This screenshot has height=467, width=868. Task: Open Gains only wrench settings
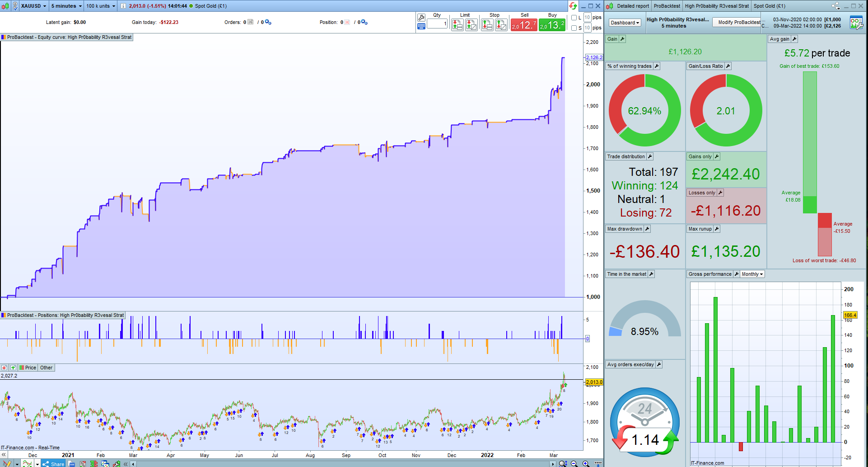(x=717, y=156)
